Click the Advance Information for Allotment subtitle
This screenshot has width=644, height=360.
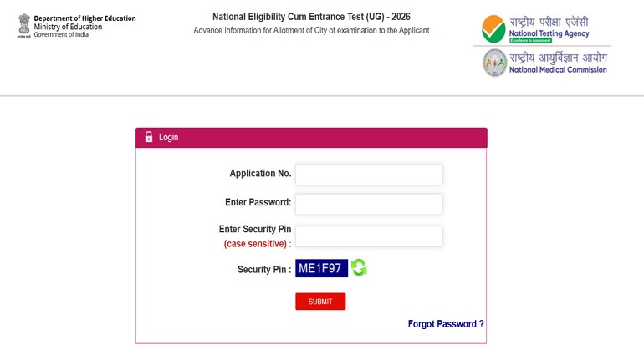point(311,30)
